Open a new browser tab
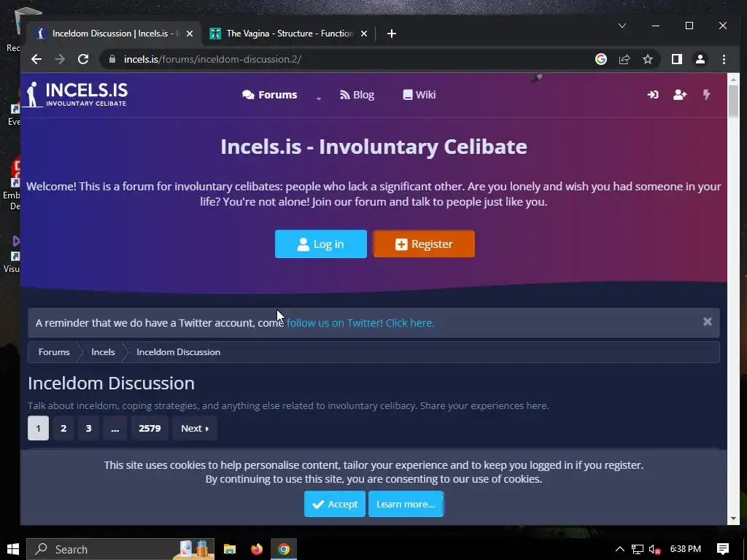This screenshot has width=747, height=560. click(392, 34)
